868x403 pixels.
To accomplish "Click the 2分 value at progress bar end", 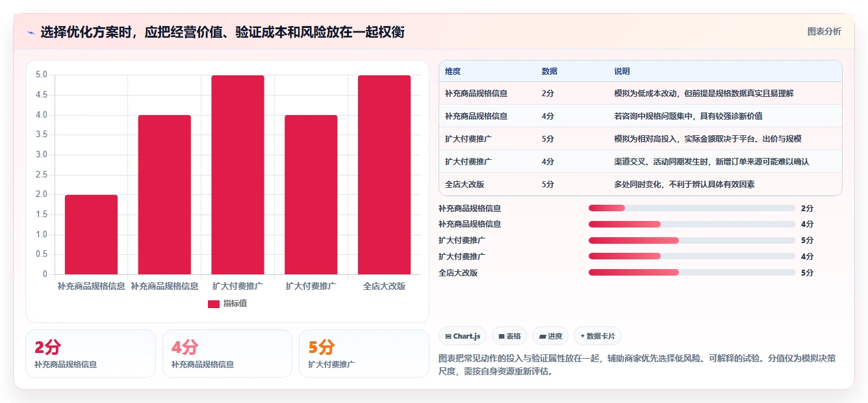I will click(808, 209).
